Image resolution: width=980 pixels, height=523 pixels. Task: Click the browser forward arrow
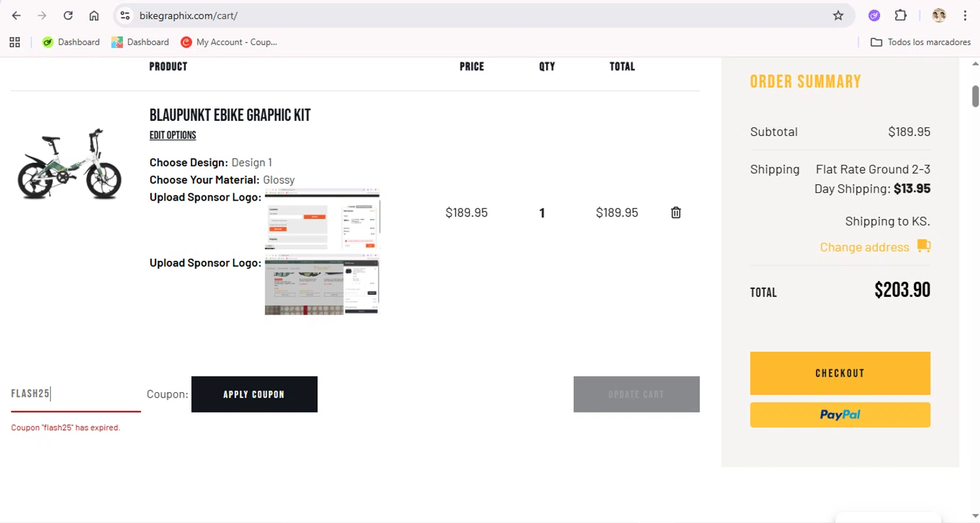(42, 16)
